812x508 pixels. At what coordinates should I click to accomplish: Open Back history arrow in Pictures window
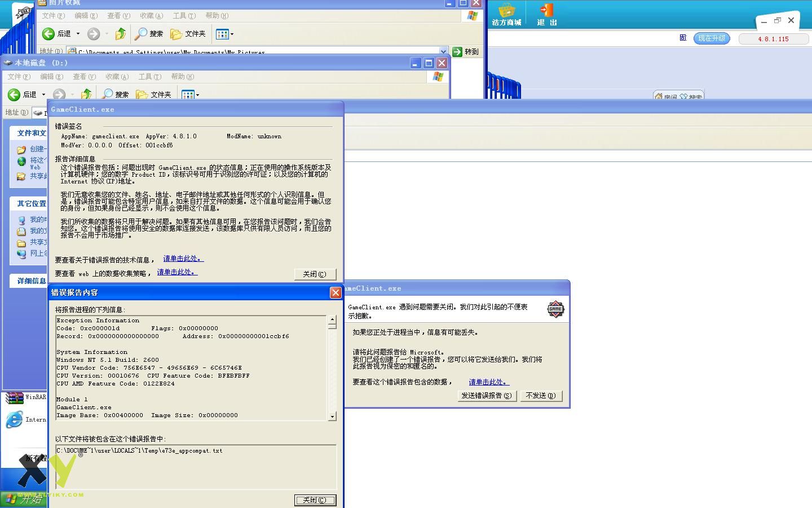[x=78, y=34]
